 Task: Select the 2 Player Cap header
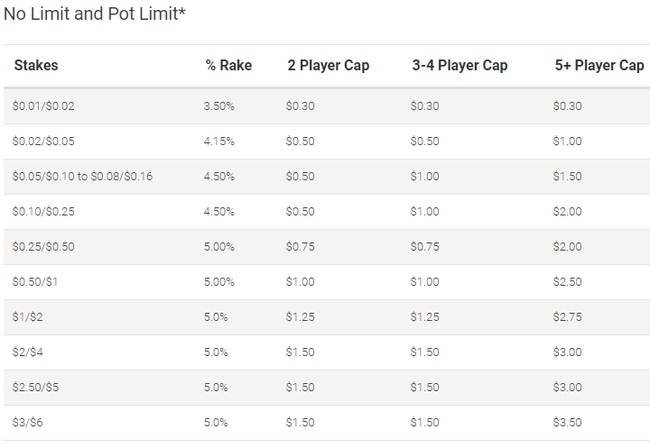coord(328,65)
